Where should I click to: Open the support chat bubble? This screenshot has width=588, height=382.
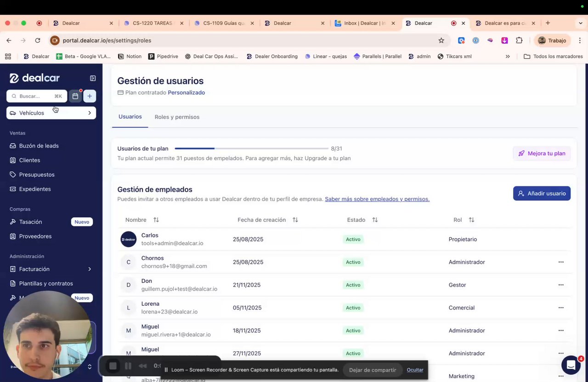point(571,365)
